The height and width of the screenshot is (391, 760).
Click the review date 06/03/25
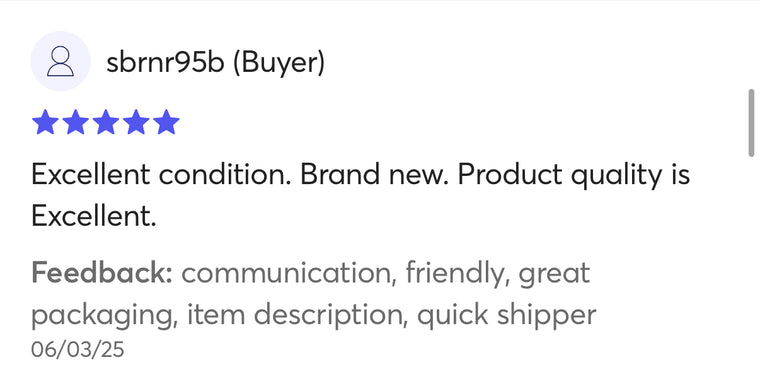tap(78, 349)
